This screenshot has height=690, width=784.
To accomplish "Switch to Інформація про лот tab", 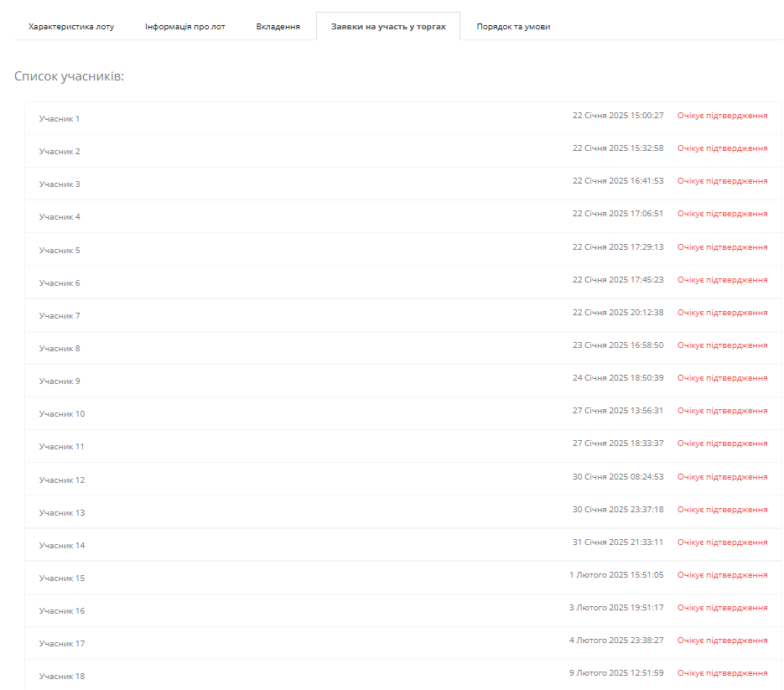I will point(184,27).
